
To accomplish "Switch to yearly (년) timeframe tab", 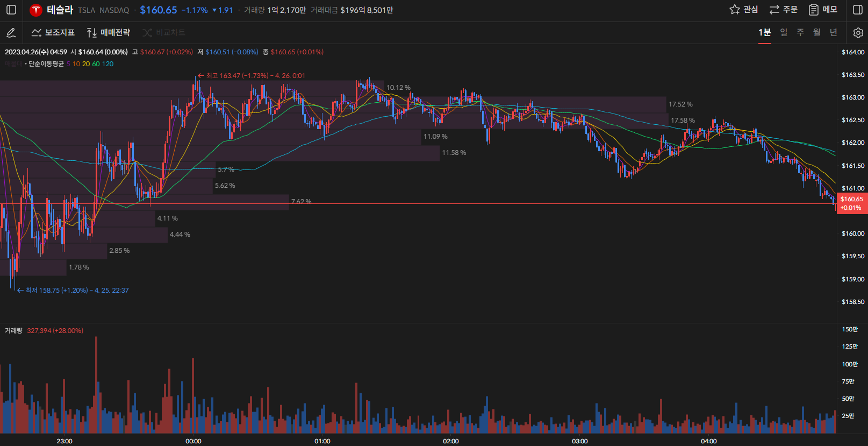I will pos(834,33).
